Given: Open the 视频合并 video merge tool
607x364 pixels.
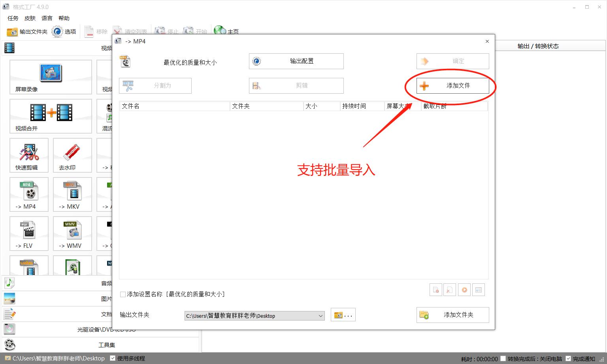Looking at the screenshot, I should coord(50,116).
